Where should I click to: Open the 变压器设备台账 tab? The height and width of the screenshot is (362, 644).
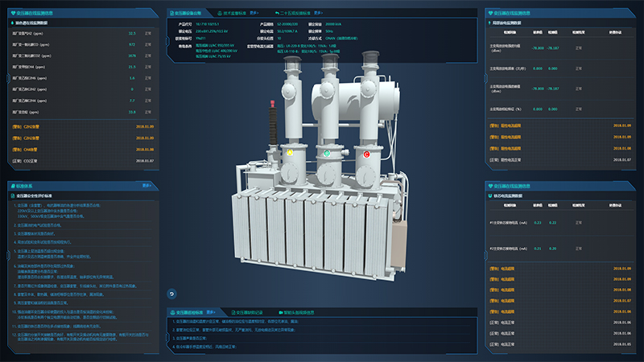click(x=186, y=13)
